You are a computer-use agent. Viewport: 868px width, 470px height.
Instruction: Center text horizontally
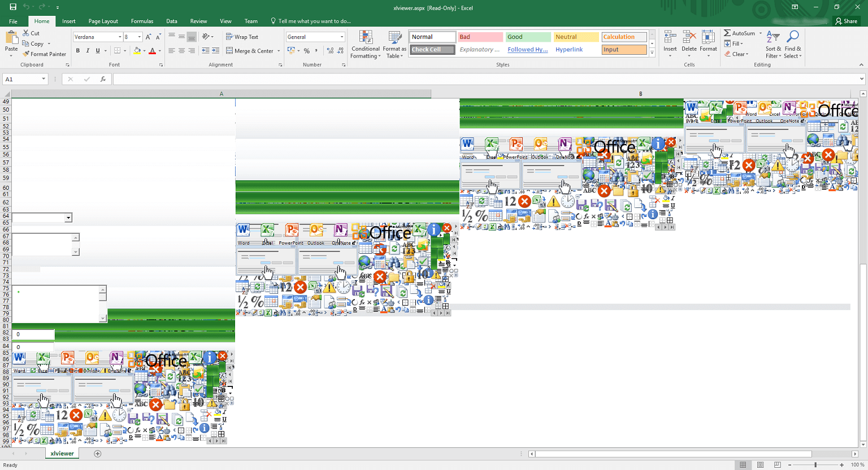tap(181, 51)
